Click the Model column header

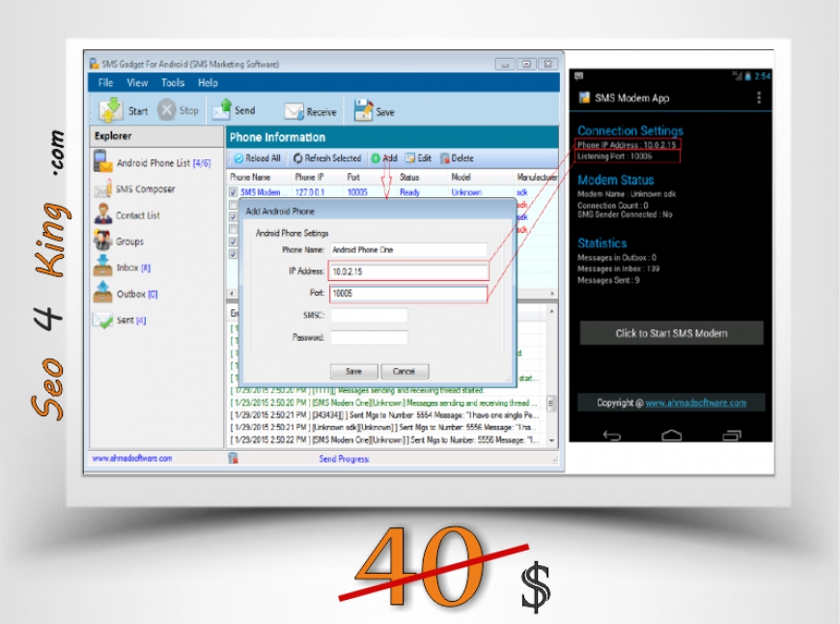pos(461,177)
